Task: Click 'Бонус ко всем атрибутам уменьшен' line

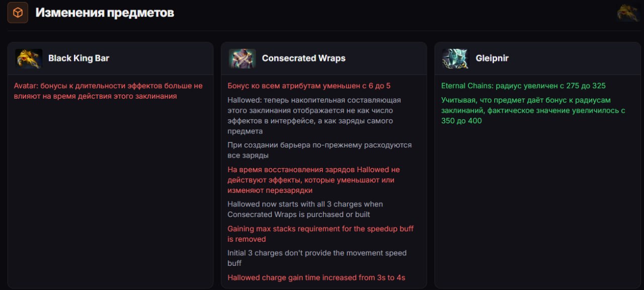Action: [x=308, y=86]
